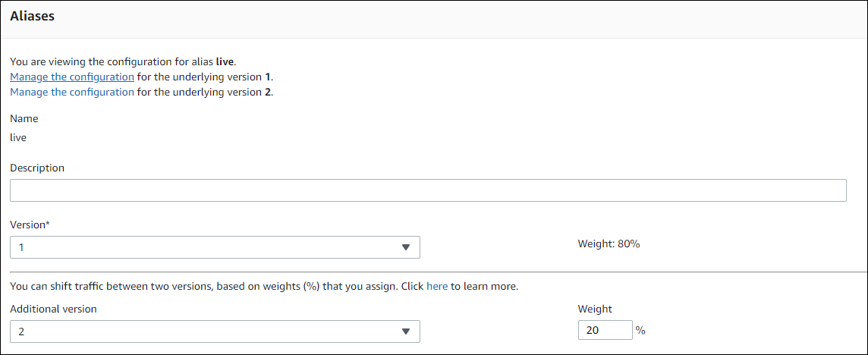This screenshot has width=868, height=355.
Task: Click the Name field label
Action: (24, 119)
